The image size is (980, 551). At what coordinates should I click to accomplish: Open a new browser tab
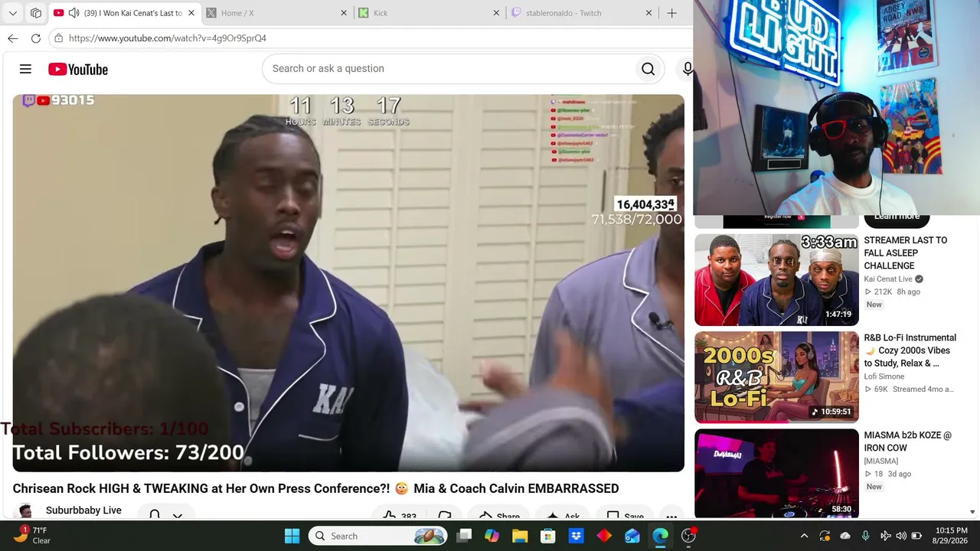(x=671, y=13)
